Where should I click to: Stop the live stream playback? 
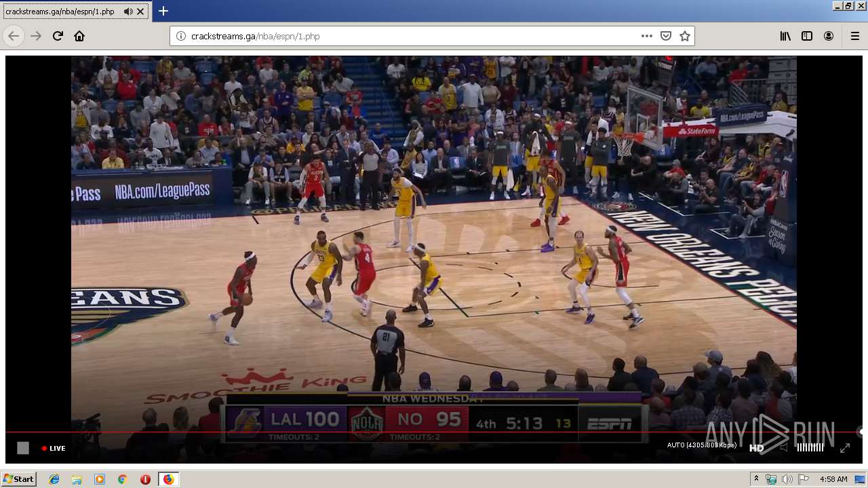(x=23, y=448)
